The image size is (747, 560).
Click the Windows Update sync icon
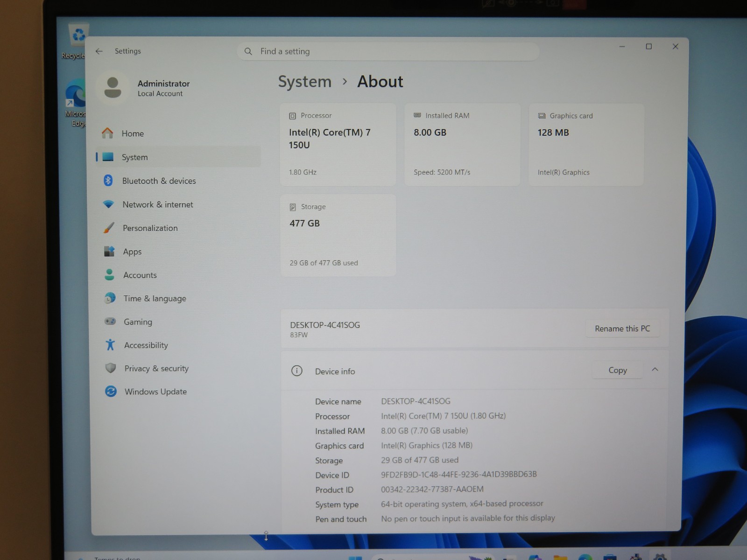coord(111,392)
